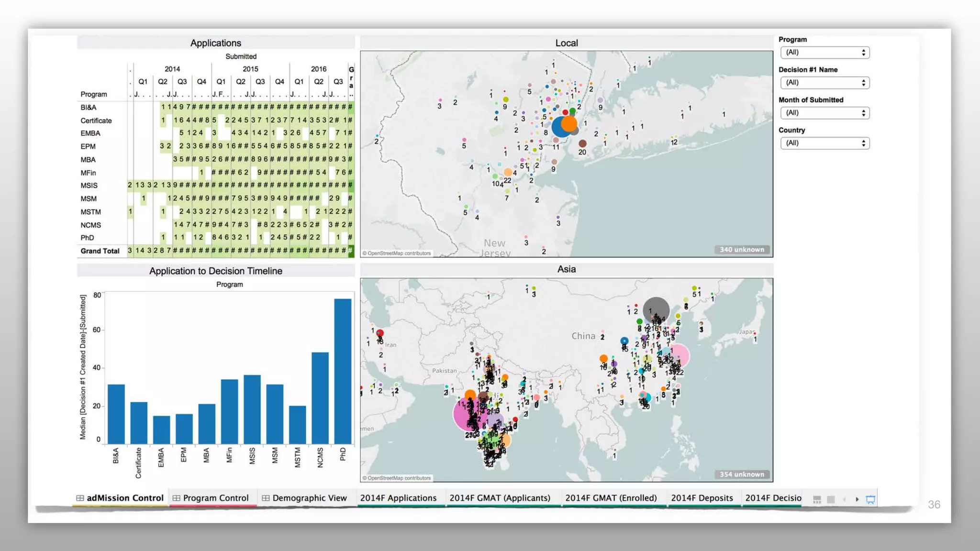Viewport: 980px width, 551px height.
Task: Click the scroll tabs right arrow
Action: point(857,499)
